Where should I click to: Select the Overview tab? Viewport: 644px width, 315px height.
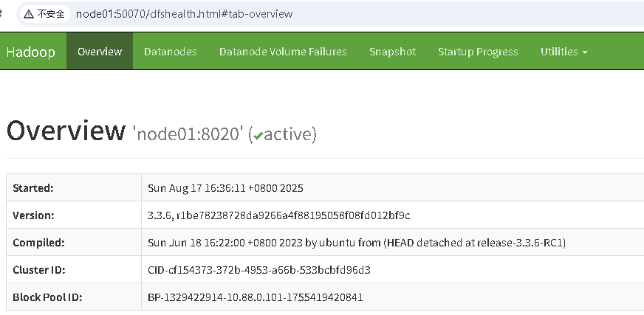click(x=100, y=52)
